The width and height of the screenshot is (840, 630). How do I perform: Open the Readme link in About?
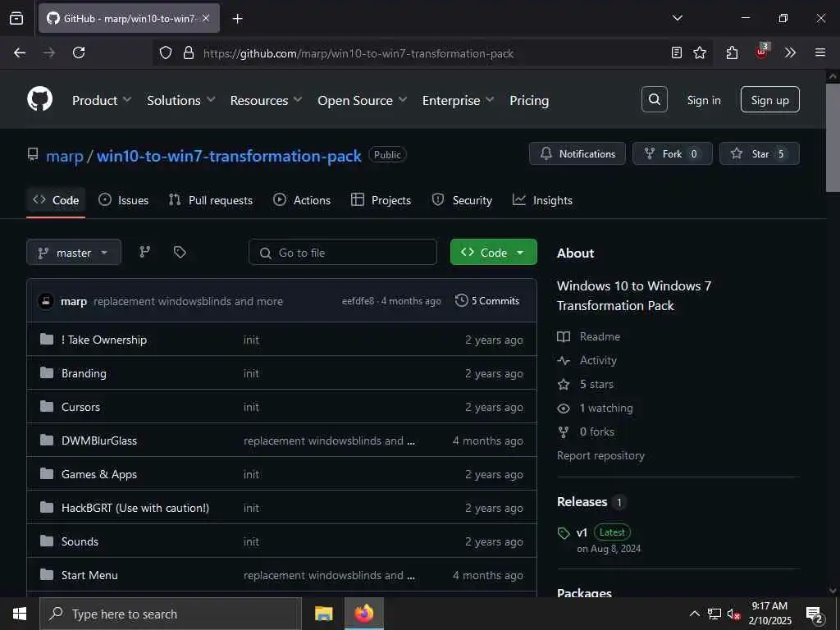point(600,336)
